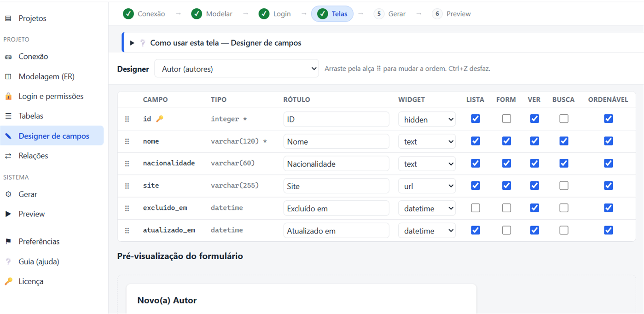
Task: Click the Gerar gear icon in sidebar
Action: tap(8, 194)
